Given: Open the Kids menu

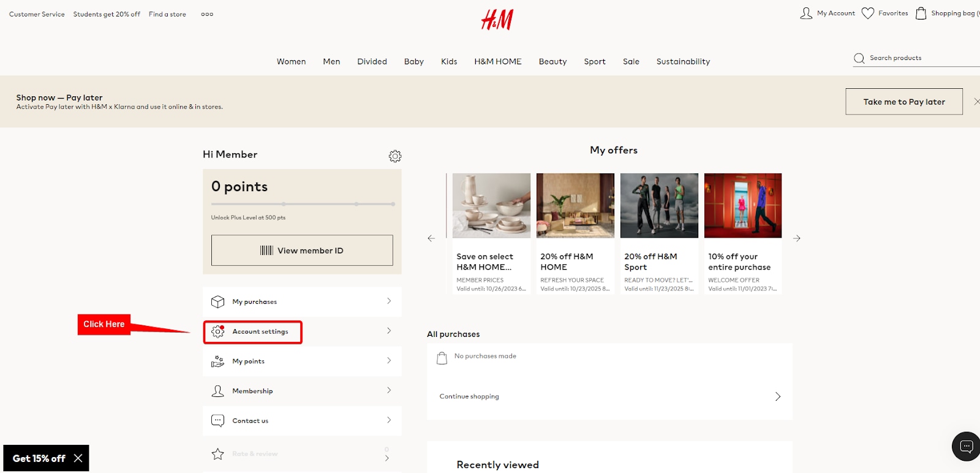Looking at the screenshot, I should click(x=449, y=61).
